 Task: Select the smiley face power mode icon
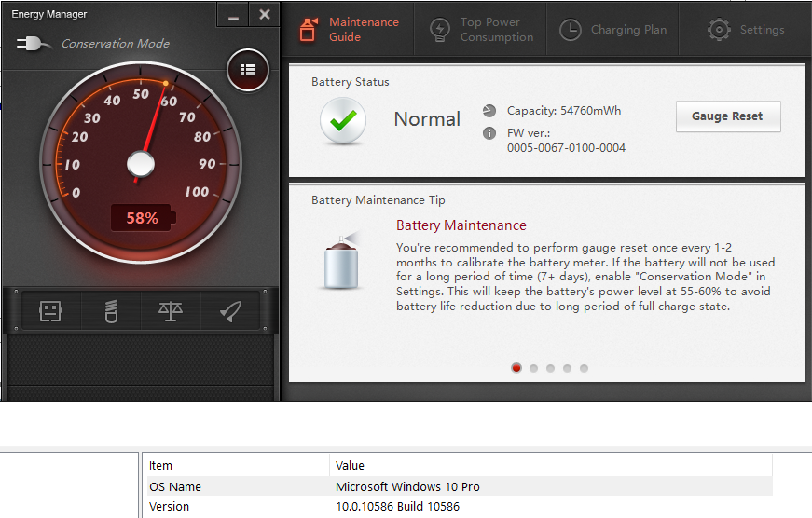coord(50,311)
